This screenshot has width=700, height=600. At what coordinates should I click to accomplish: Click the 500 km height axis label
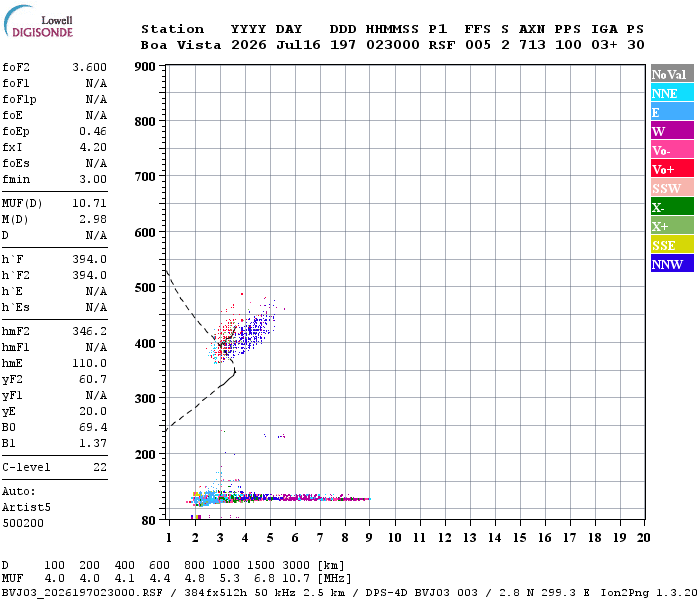(145, 288)
